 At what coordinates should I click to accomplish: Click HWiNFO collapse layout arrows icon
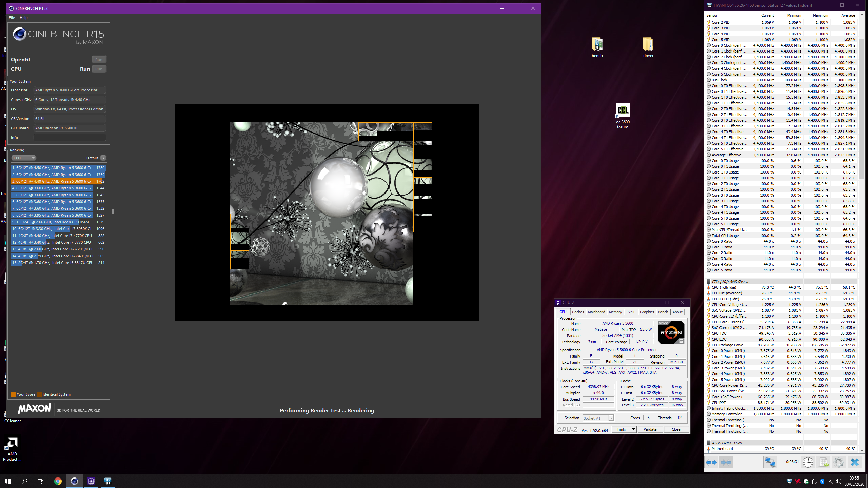pos(726,462)
